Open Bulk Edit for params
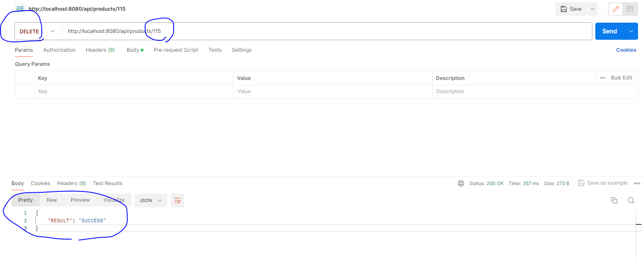This screenshot has width=644, height=259. pos(621,78)
